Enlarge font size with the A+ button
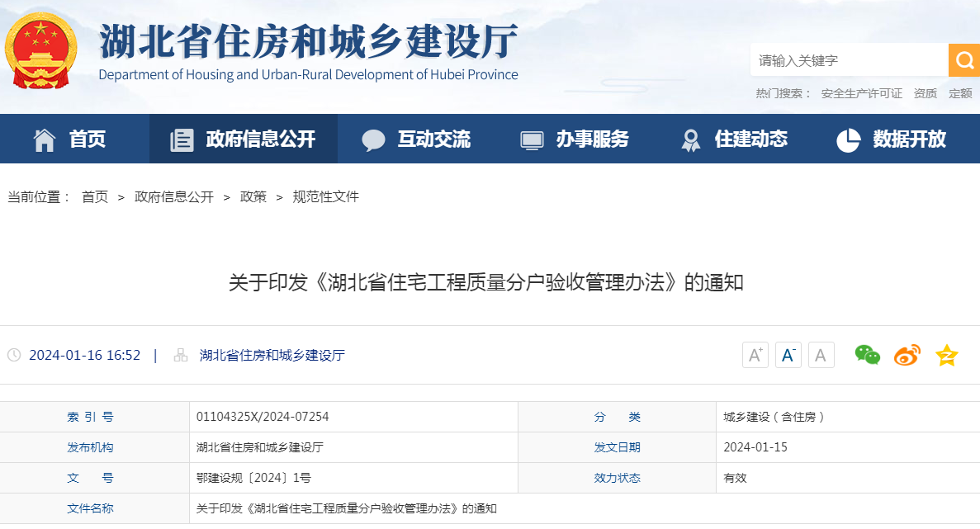 [755, 354]
